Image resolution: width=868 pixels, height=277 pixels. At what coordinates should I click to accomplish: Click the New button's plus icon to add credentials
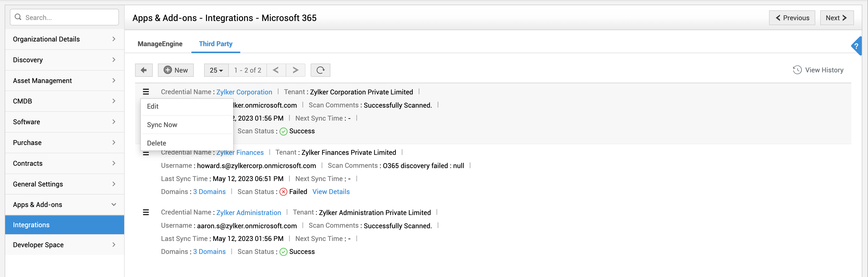coord(168,70)
